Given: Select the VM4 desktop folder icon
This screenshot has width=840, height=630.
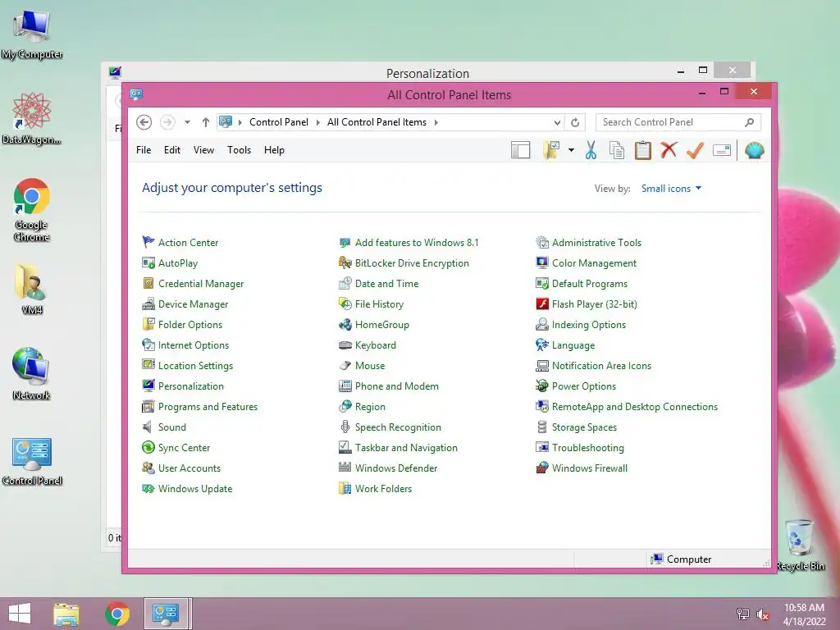Looking at the screenshot, I should click(31, 290).
